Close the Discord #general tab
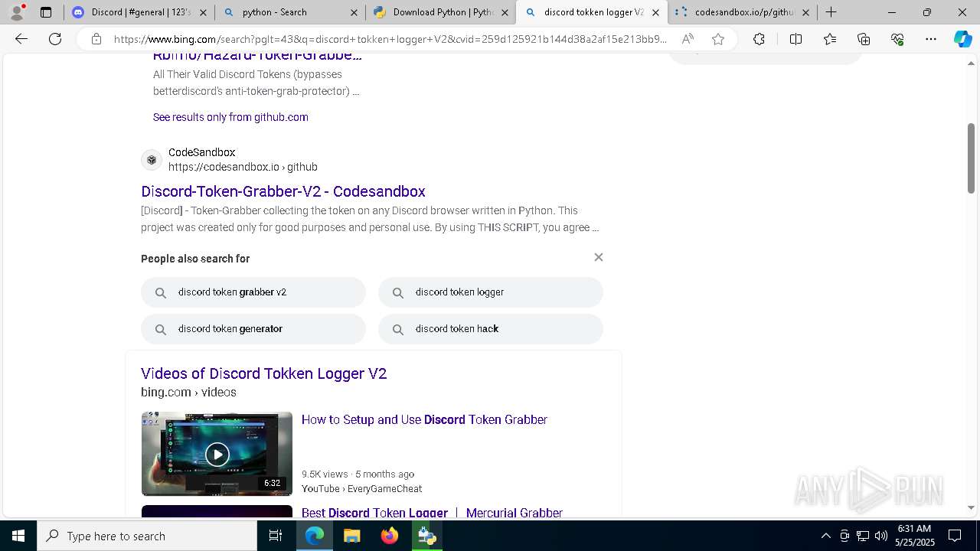The width and height of the screenshot is (980, 551). (203, 12)
